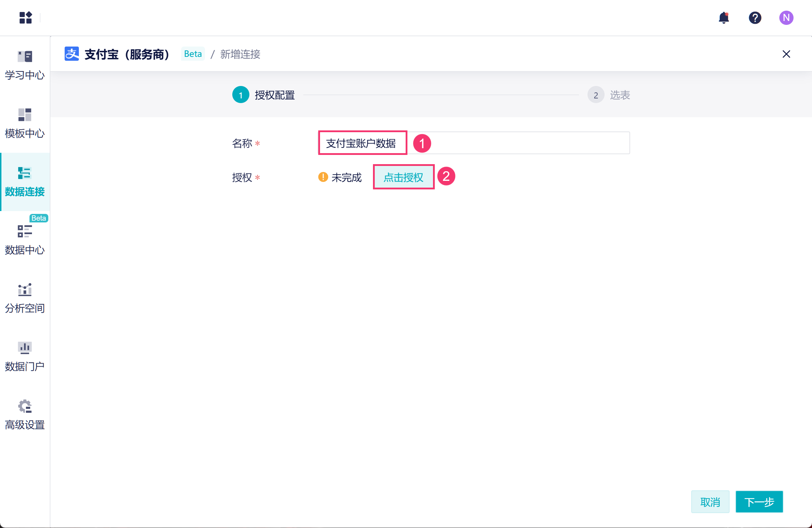Close the 新增连接 dialog
Viewport: 812px width, 528px height.
(x=786, y=54)
